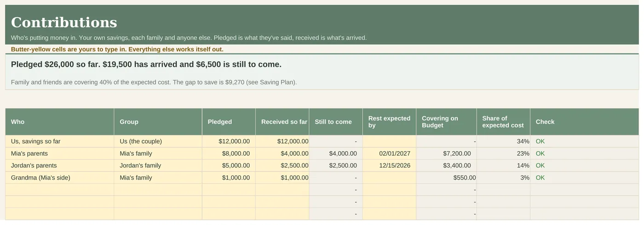Image resolution: width=644 pixels, height=225 pixels.
Task: Select the 23% share cell
Action: coord(504,153)
